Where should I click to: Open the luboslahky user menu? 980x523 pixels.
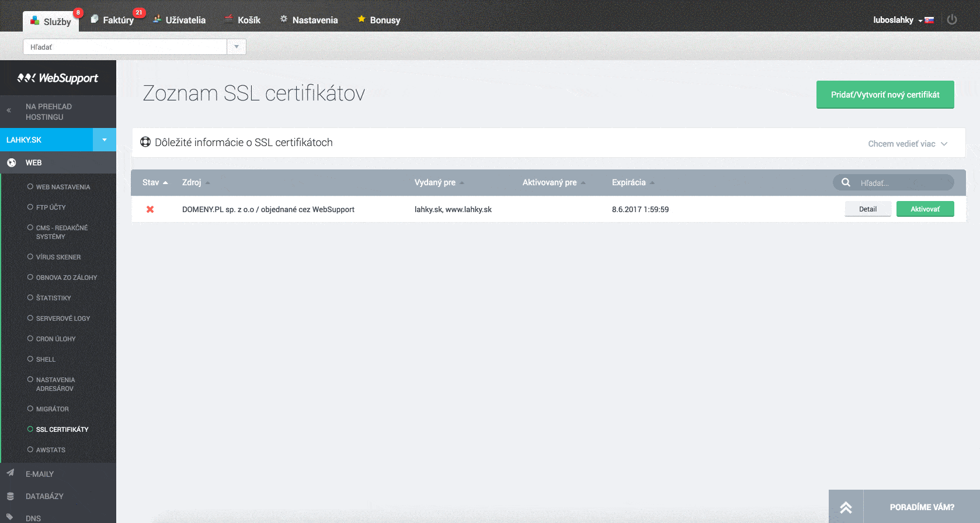(894, 20)
